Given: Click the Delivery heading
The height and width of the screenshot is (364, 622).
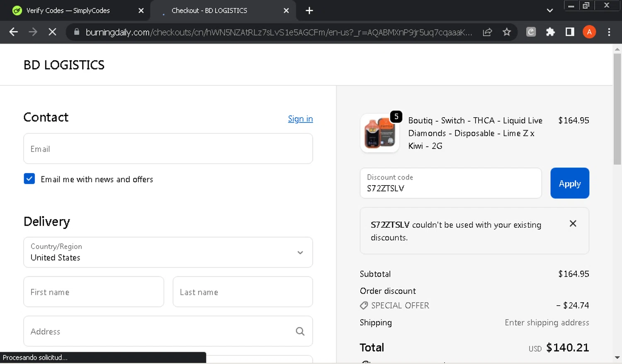Looking at the screenshot, I should (47, 222).
